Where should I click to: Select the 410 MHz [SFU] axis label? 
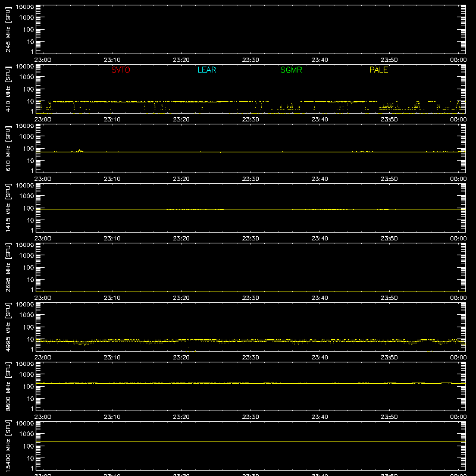point(8,89)
